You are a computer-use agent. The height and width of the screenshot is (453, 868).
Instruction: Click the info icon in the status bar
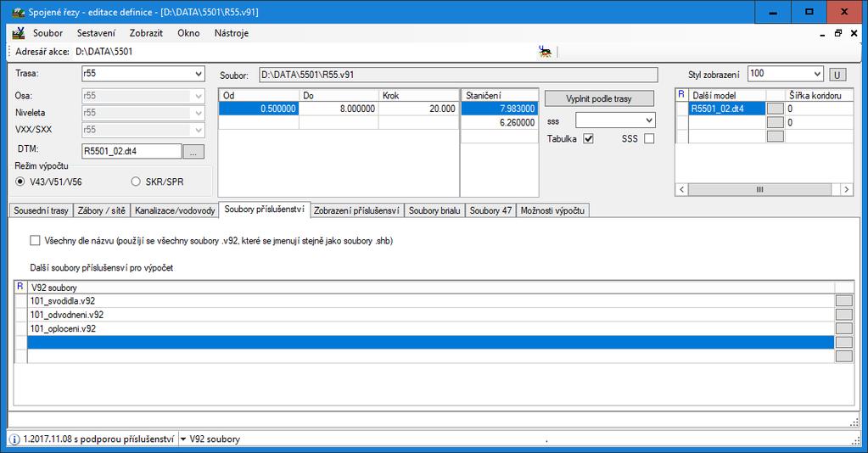point(14,439)
